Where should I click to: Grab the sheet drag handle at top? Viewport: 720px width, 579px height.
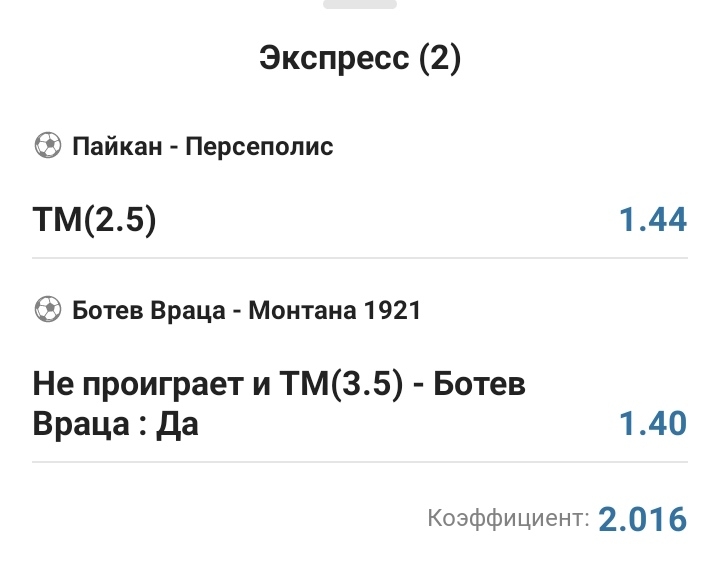click(x=360, y=4)
